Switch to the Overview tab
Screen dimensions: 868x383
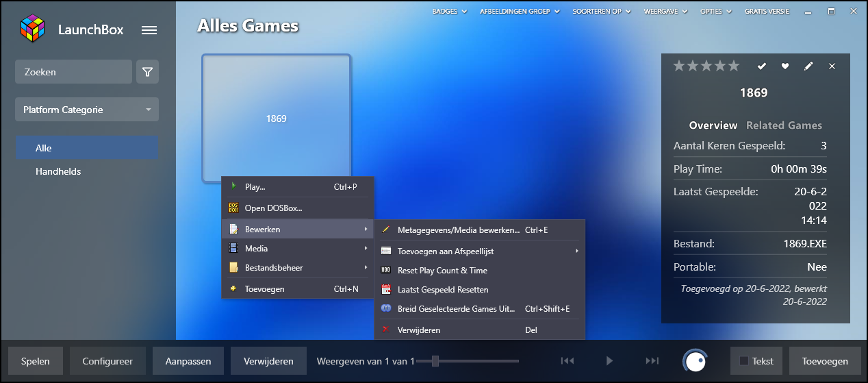713,125
